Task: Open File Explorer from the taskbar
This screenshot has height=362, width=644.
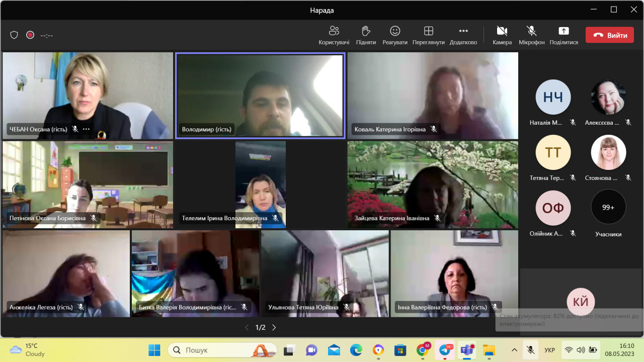Action: coord(489,350)
